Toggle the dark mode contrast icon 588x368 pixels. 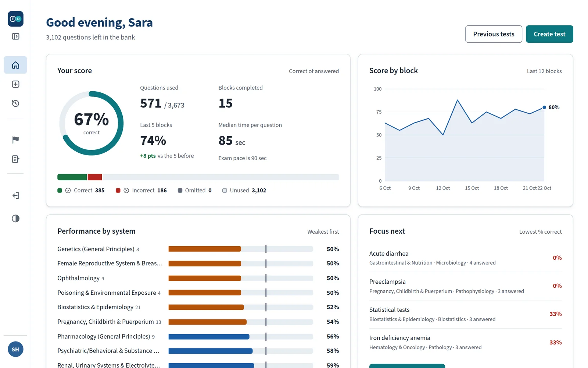point(15,219)
